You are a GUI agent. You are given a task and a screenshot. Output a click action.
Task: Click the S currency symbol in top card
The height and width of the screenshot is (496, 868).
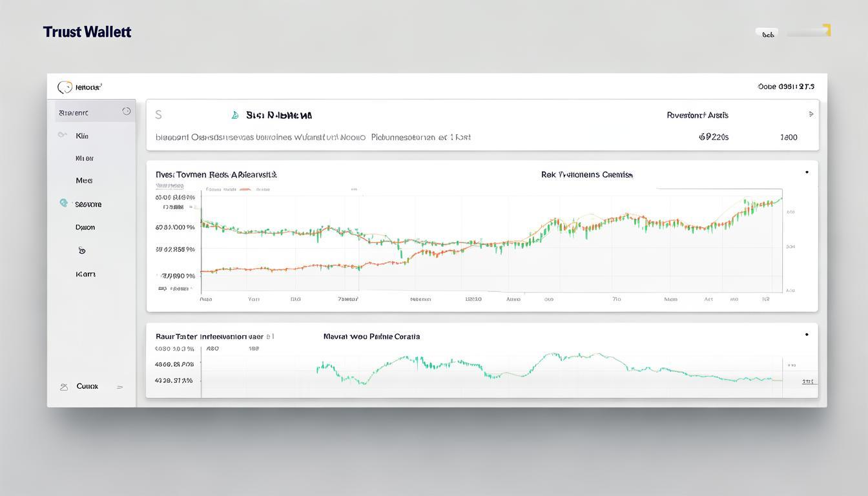(x=158, y=115)
